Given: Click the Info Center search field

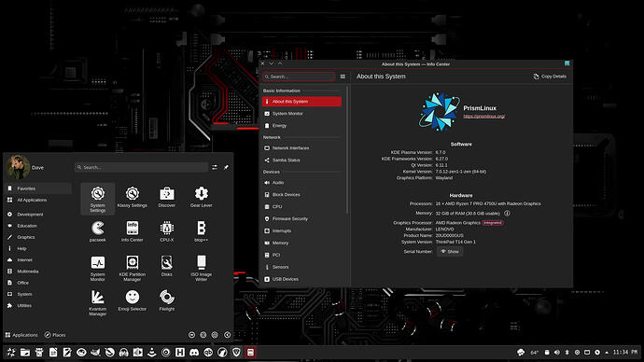Looking at the screenshot, I should click(299, 77).
